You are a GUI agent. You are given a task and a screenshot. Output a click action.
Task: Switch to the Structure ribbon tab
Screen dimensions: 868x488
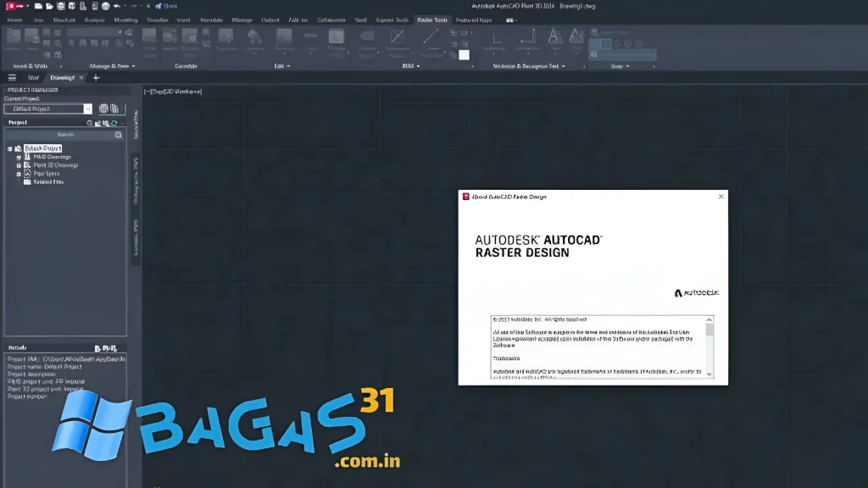pos(64,20)
